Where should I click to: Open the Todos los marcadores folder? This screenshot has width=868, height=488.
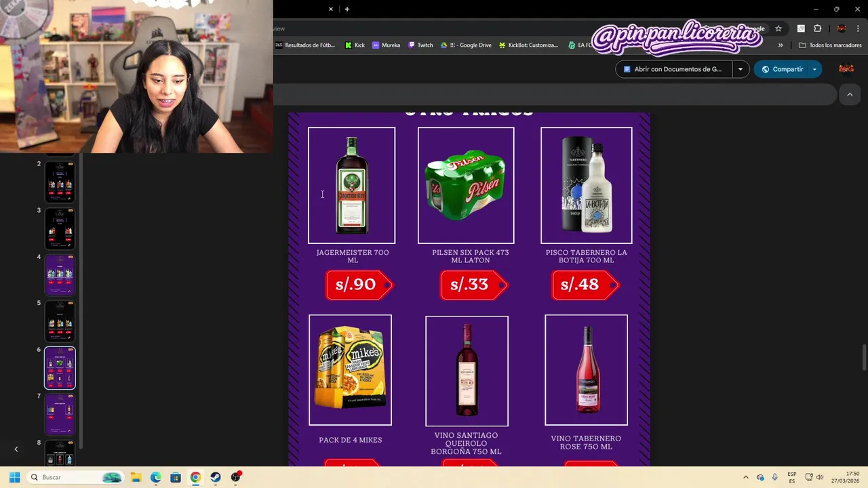pos(830,45)
